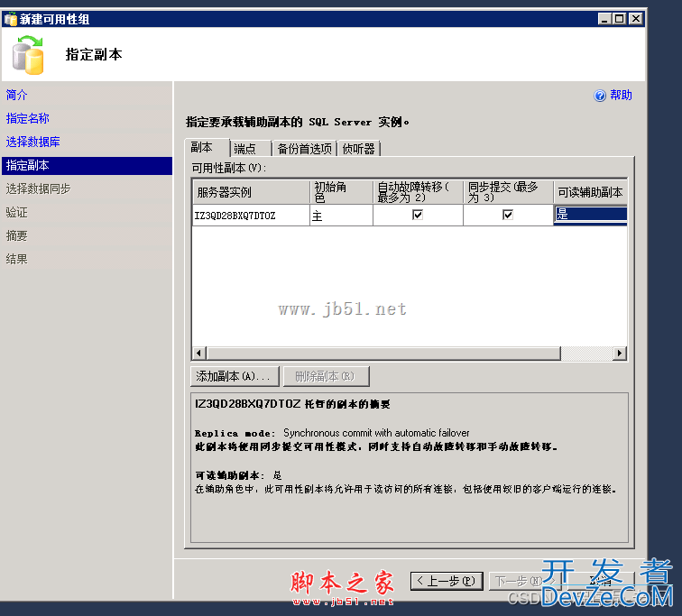Click the help question mark icon

click(x=600, y=96)
